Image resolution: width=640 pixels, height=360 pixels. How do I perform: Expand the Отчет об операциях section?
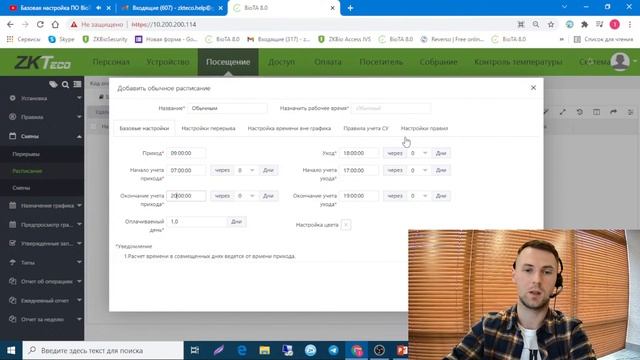(x=42, y=281)
